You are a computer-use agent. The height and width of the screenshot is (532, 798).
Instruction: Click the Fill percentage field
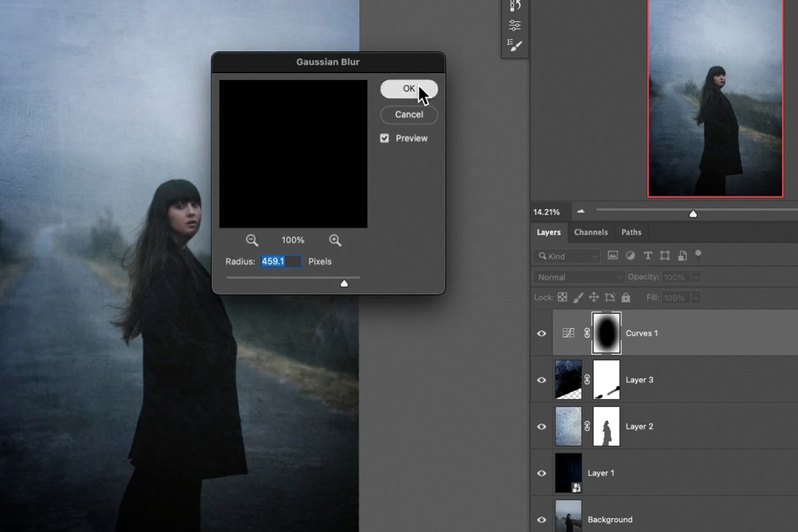click(676, 298)
